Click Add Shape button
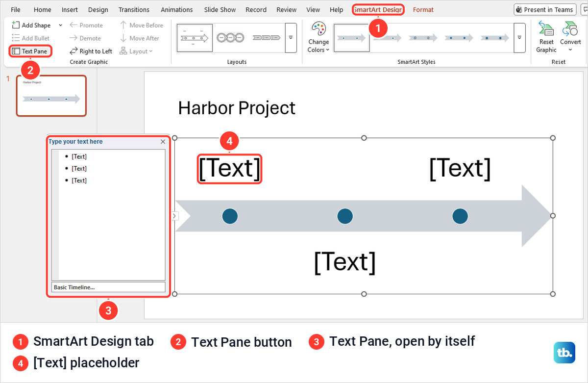Viewport: 588px width, 383px height. click(31, 26)
